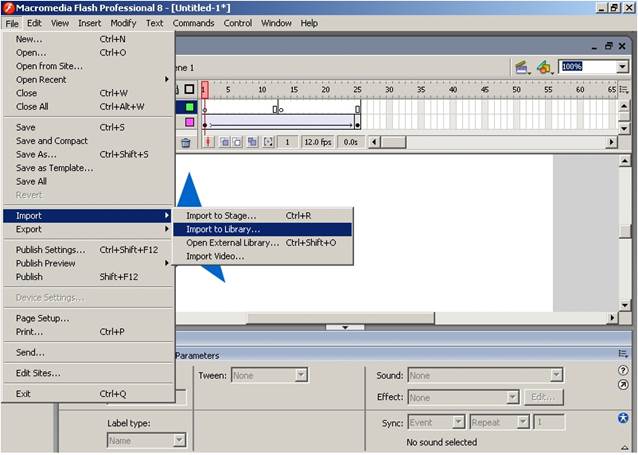638x455 pixels.
Task: Click the 12.0 fps frame rate display
Action: (x=318, y=142)
